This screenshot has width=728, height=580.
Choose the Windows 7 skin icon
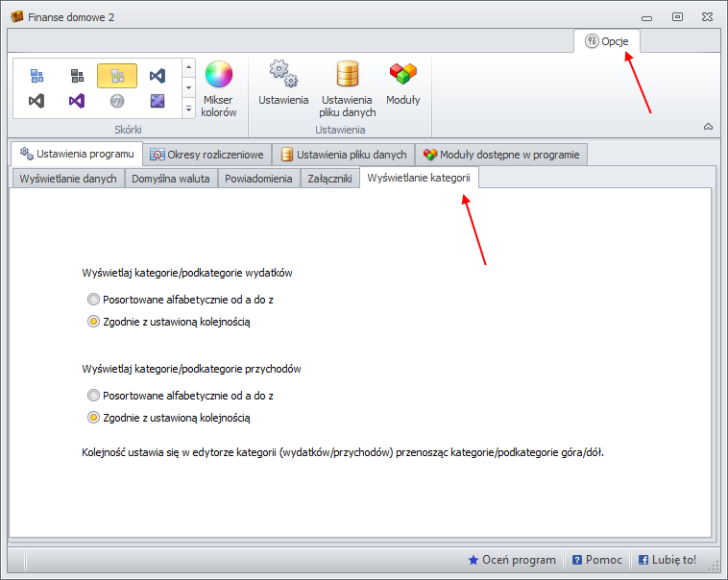click(x=117, y=101)
